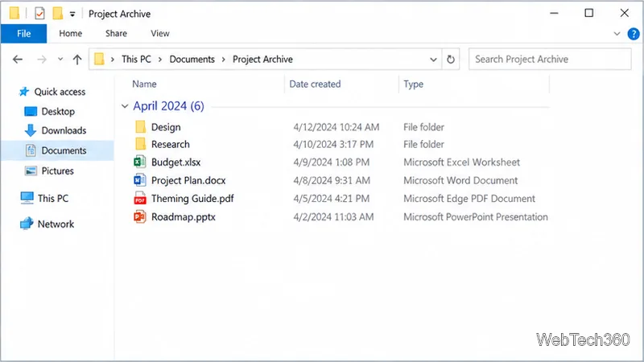The image size is (644, 362).
Task: Select the Budget.xlsx Excel icon
Action: pos(139,162)
